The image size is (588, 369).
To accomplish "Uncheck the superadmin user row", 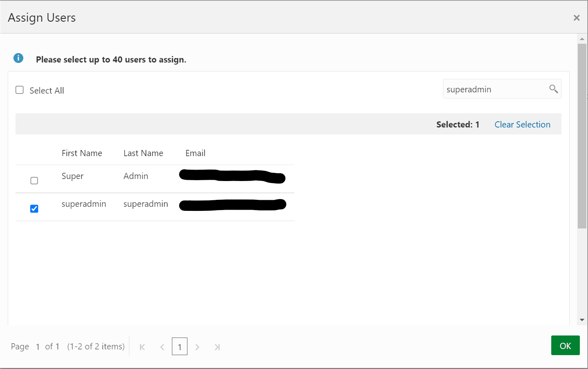I will [x=34, y=208].
